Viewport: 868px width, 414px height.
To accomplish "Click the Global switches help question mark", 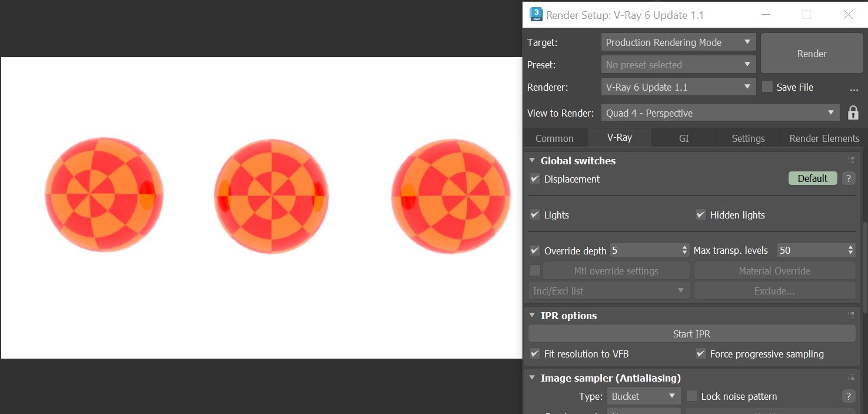I will pos(848,178).
